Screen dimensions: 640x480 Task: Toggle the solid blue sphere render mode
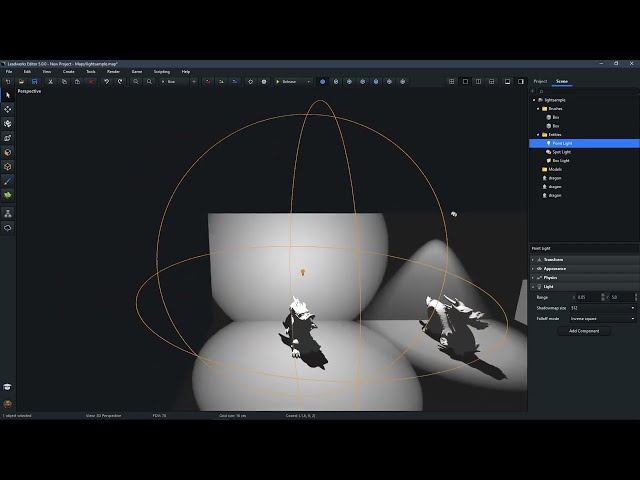[x=322, y=82]
